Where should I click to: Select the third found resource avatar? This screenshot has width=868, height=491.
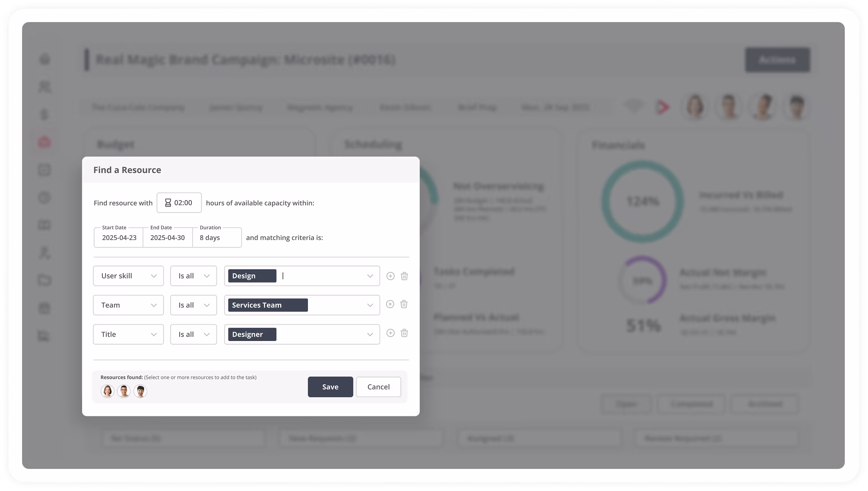coord(140,391)
